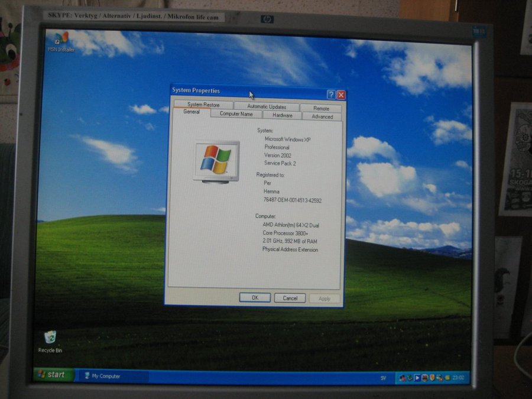Click the "AMD Athlon(tm) 64 X2 Dual" line
This screenshot has width=532, height=399.
291,225
